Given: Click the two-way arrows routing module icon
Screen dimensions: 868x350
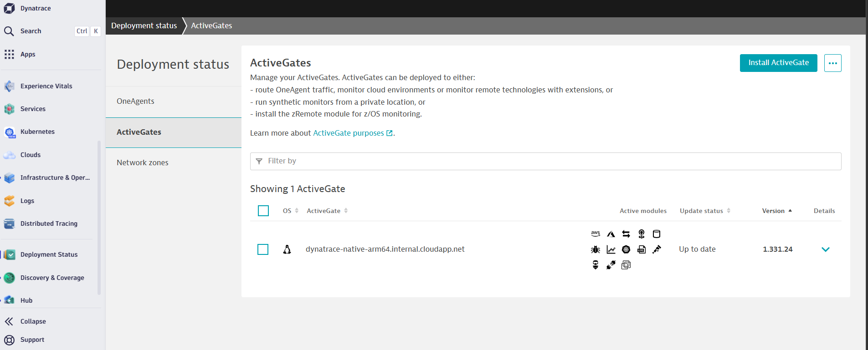Looking at the screenshot, I should (626, 234).
